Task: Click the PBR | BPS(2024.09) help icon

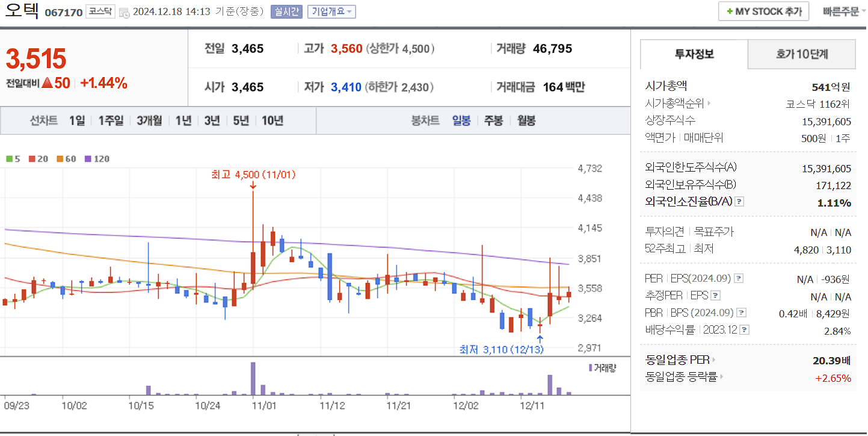Action: coord(742,312)
